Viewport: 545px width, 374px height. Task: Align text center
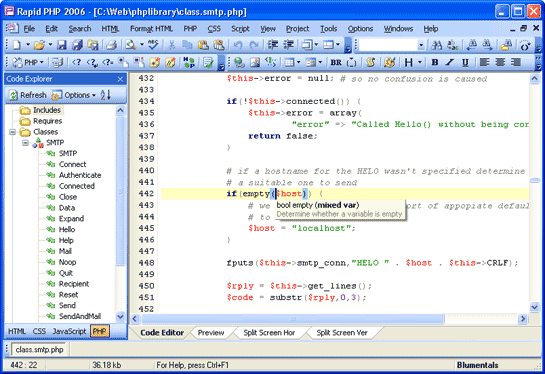click(500, 63)
